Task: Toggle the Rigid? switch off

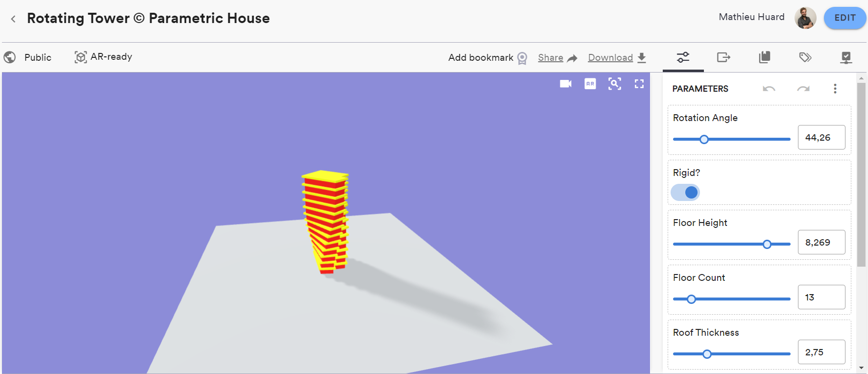Action: click(685, 193)
